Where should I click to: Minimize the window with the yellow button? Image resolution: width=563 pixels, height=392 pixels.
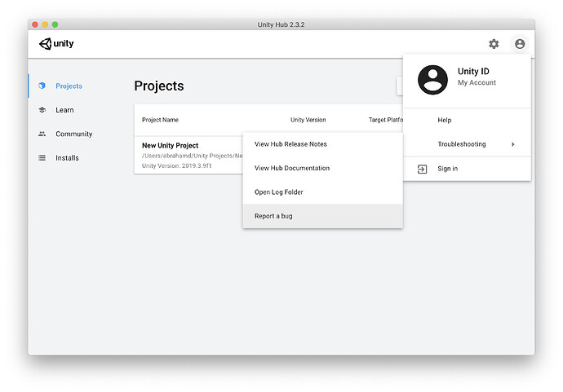45,24
